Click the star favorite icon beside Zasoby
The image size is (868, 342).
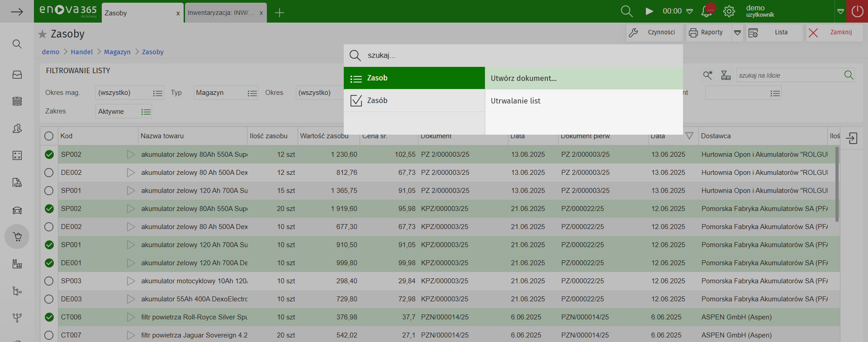(x=43, y=34)
